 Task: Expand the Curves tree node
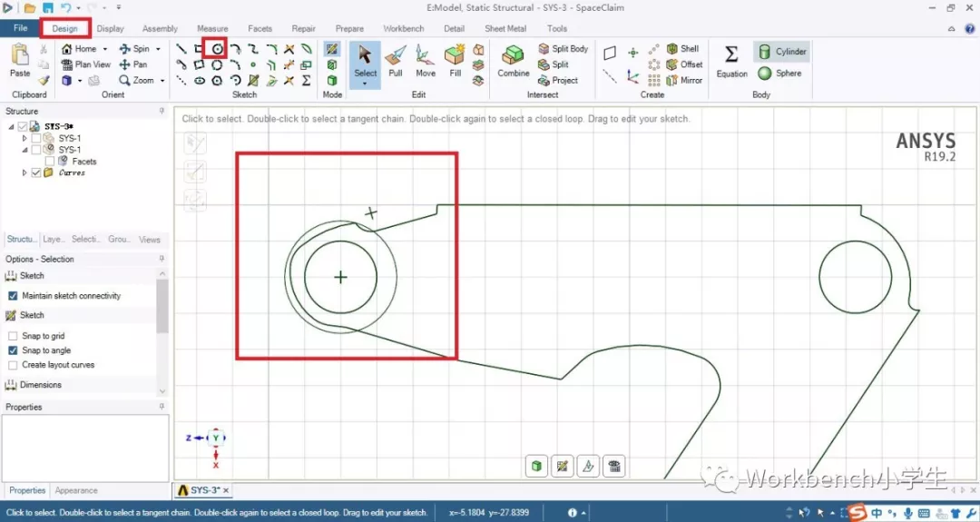point(24,172)
